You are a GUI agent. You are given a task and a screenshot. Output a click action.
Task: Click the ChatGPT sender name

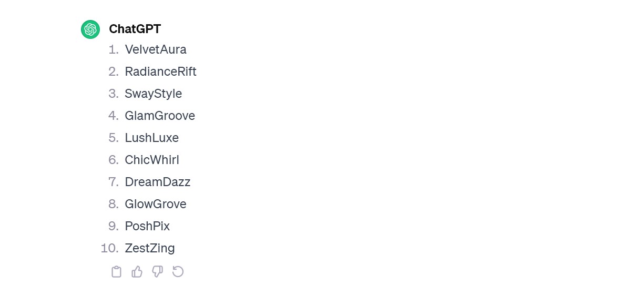[x=135, y=29]
